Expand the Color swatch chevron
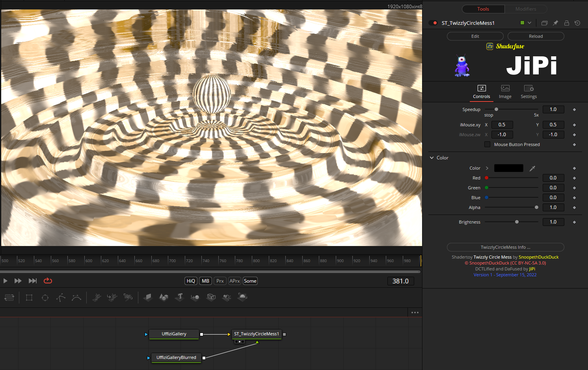The width and height of the screenshot is (588, 370). pyautogui.click(x=487, y=168)
